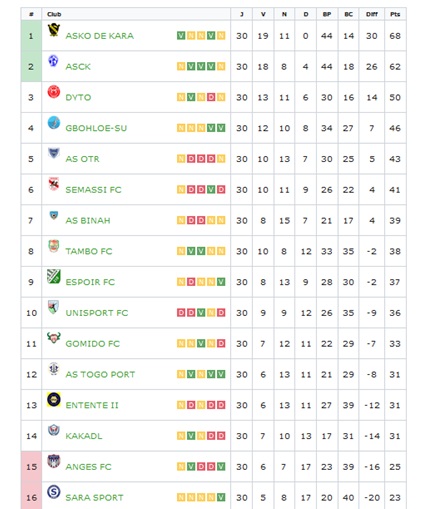Image resolution: width=426 pixels, height=509 pixels.
Task: Click the GBOHLOE-SU club logo
Action: point(53,123)
